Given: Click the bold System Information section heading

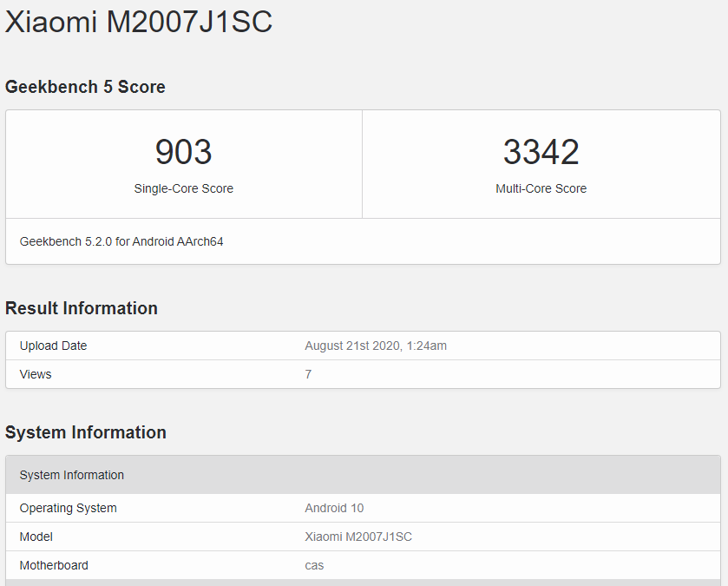Looking at the screenshot, I should tap(85, 432).
